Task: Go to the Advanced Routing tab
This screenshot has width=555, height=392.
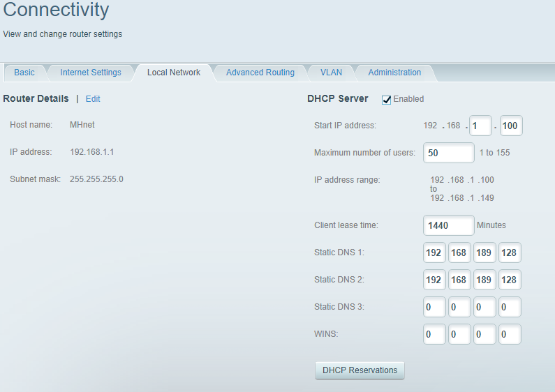Action: 260,73
